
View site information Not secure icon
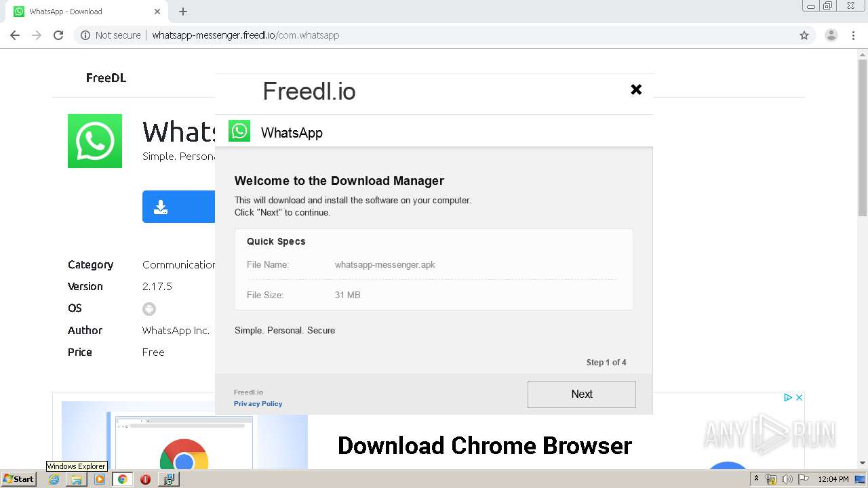85,35
